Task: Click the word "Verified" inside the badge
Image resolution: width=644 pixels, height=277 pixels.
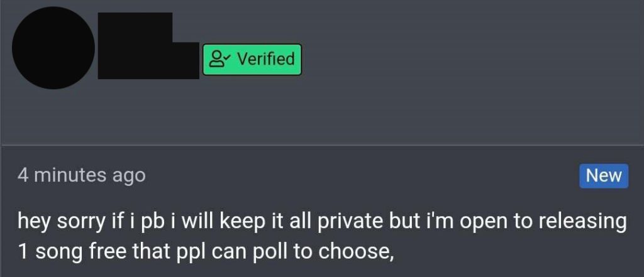Action: pos(266,58)
